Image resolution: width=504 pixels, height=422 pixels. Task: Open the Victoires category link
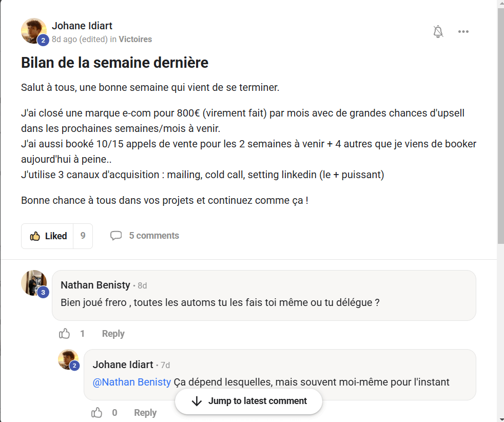135,39
